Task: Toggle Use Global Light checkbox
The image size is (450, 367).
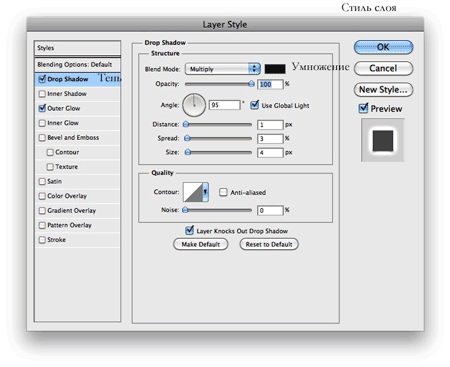Action: coord(254,105)
